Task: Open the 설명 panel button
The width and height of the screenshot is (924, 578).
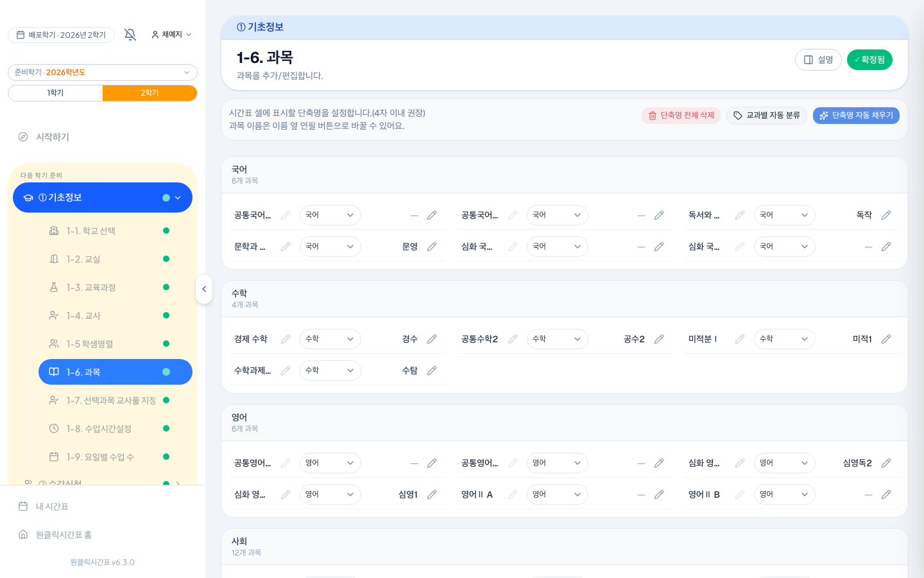Action: click(818, 60)
